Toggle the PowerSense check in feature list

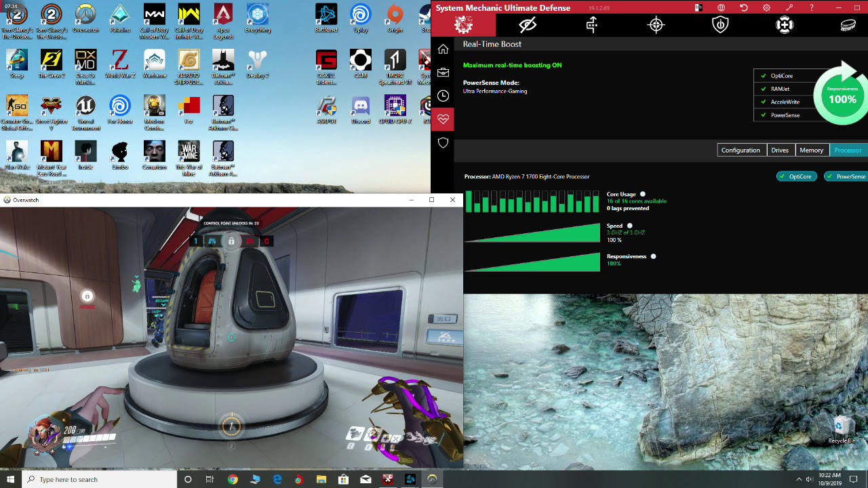coord(764,115)
